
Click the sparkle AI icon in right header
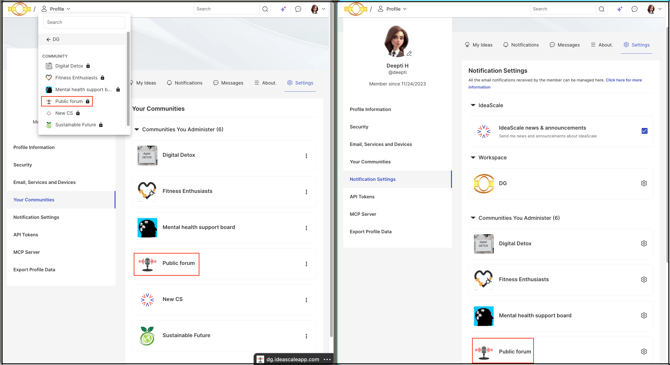(x=620, y=9)
